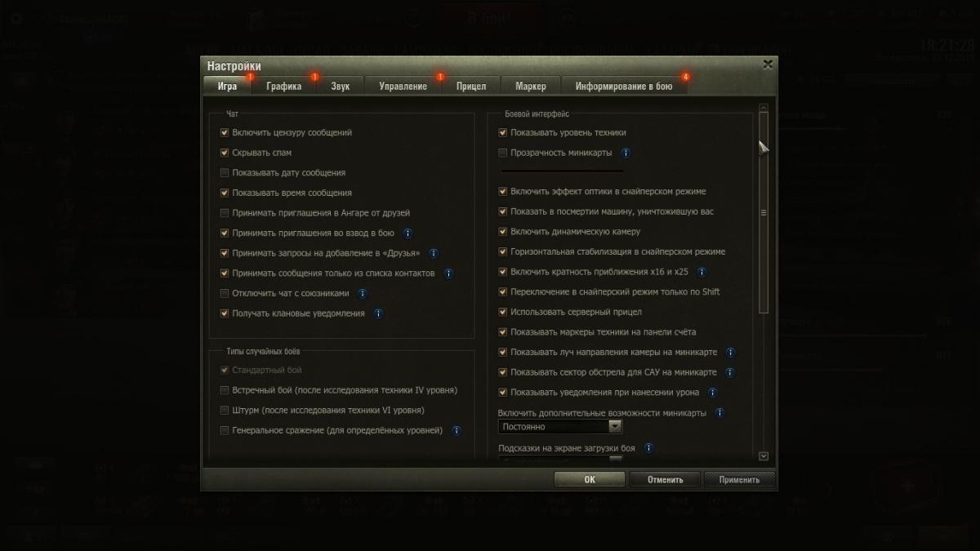Uncheck Использовать серверный прицел

pyautogui.click(x=503, y=312)
